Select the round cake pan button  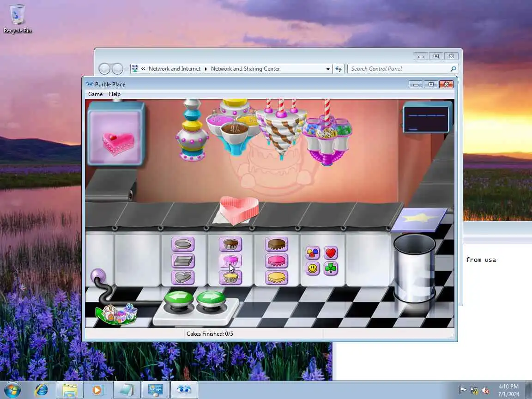(183, 244)
